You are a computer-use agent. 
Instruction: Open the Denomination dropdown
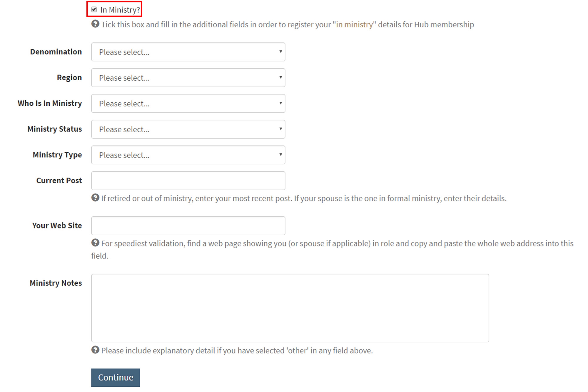[188, 52]
